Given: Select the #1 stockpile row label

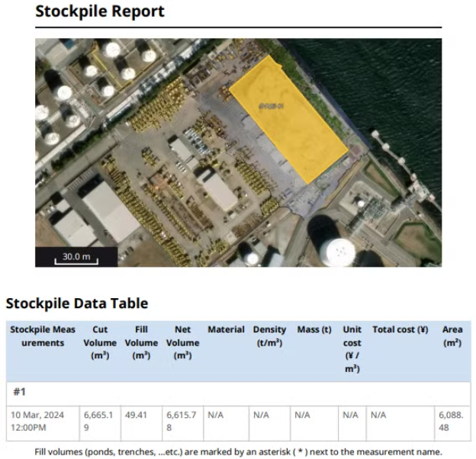Looking at the screenshot, I should tap(21, 392).
